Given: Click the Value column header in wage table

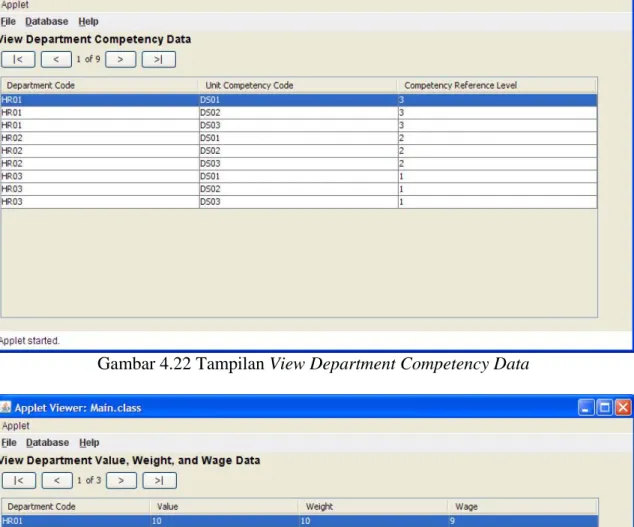Looking at the screenshot, I should pyautogui.click(x=224, y=507).
